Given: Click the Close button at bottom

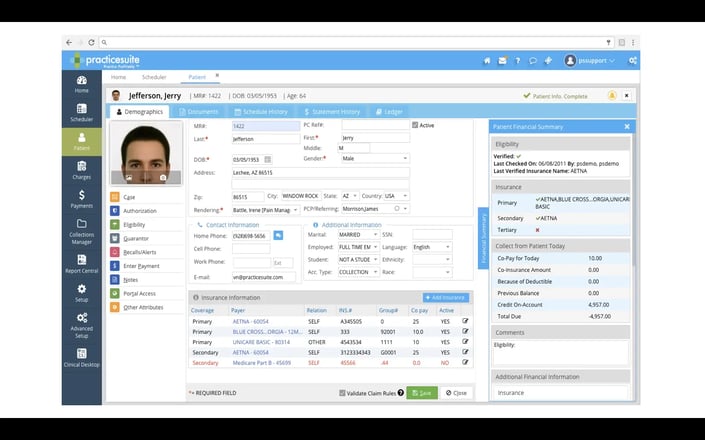Looking at the screenshot, I should pos(456,393).
